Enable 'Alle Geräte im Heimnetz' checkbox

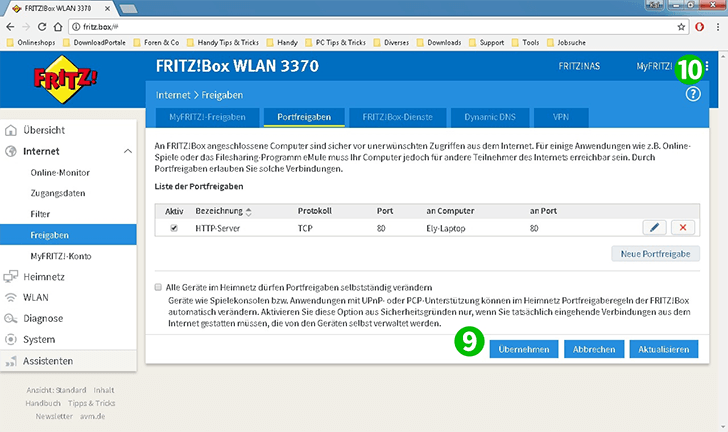click(158, 287)
